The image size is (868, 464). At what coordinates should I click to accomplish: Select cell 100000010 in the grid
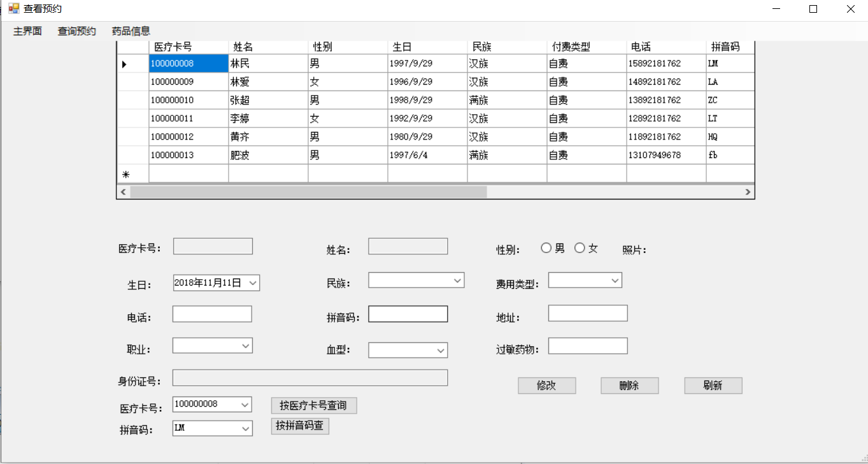coord(189,101)
